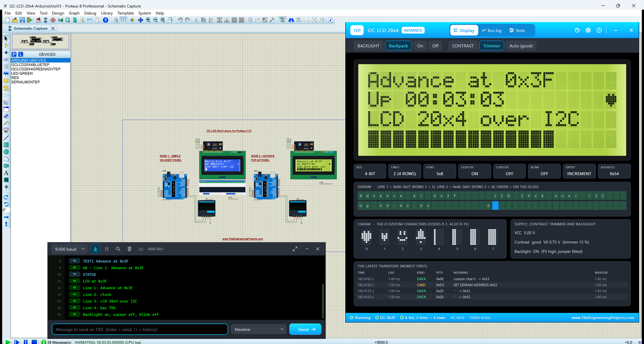Viewport: 644px width, 344px height.
Task: Click the blue Help question-mark toolbar icon
Action: point(106,20)
